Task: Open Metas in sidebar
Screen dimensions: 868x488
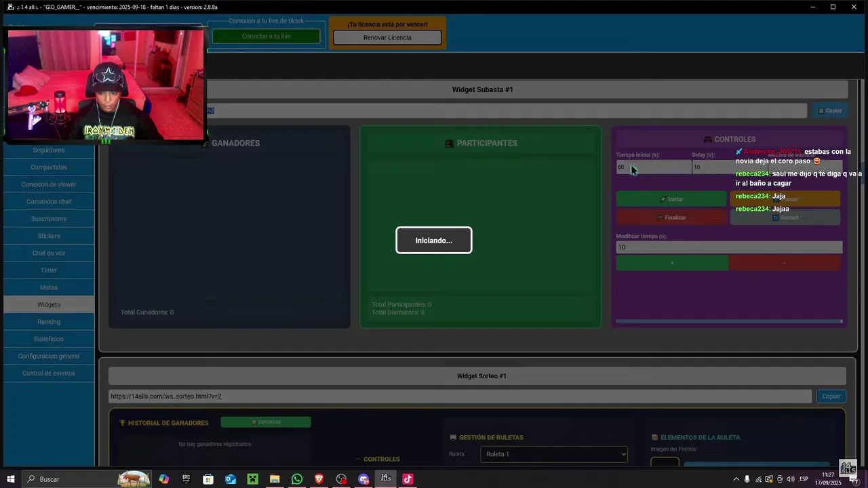Action: (x=49, y=287)
